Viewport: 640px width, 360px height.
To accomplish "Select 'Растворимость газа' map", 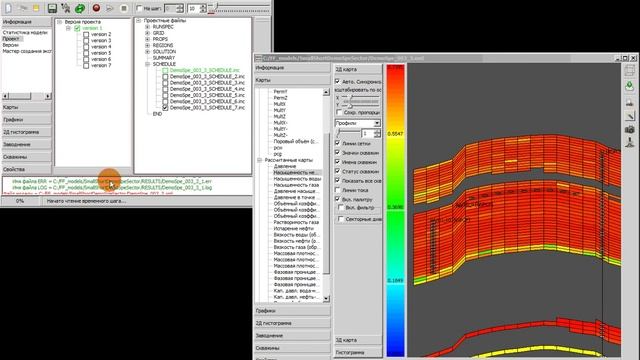I will [x=296, y=222].
